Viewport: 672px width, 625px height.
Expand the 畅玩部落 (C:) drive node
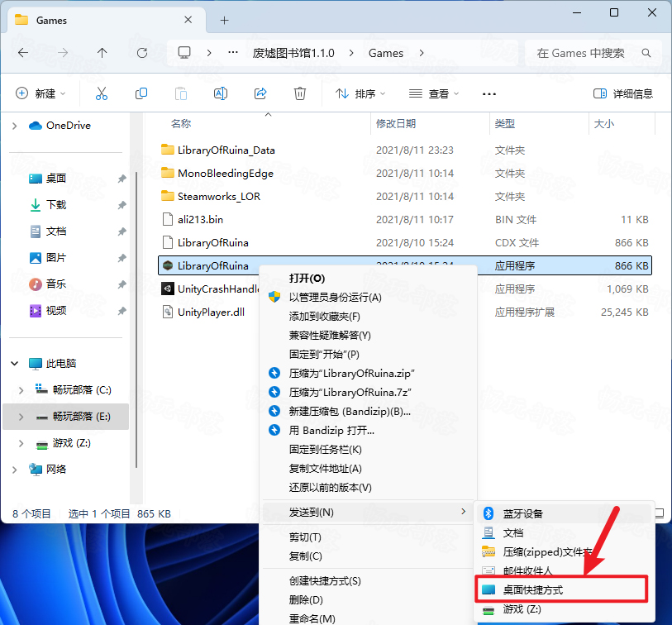tap(21, 390)
